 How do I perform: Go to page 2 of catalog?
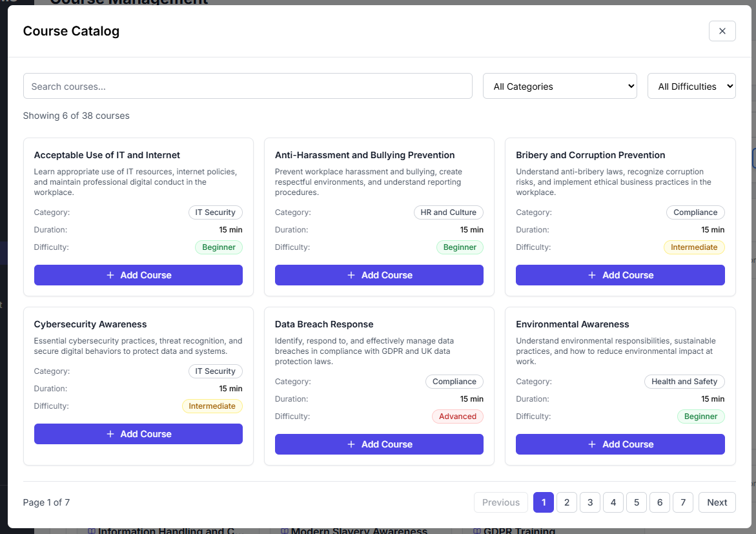(x=566, y=502)
